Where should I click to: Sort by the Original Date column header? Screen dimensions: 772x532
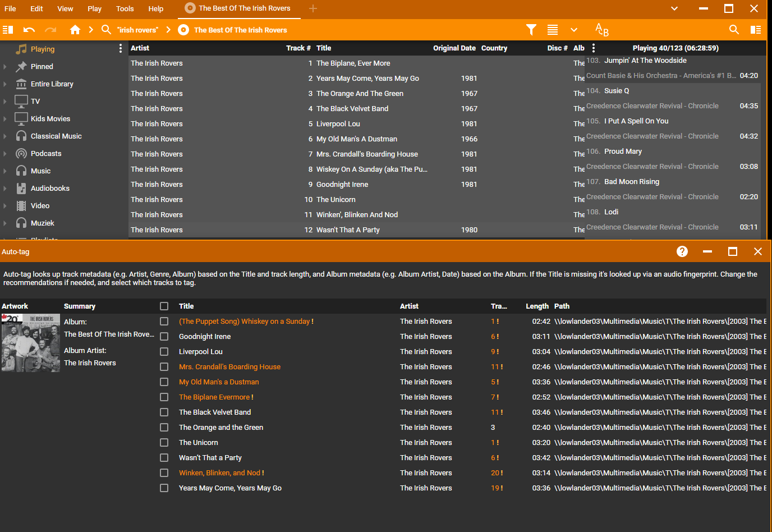[454, 48]
